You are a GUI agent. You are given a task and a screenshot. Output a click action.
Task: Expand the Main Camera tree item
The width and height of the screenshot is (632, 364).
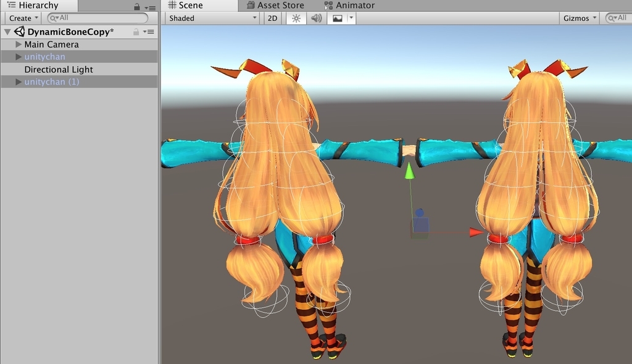pyautogui.click(x=18, y=44)
